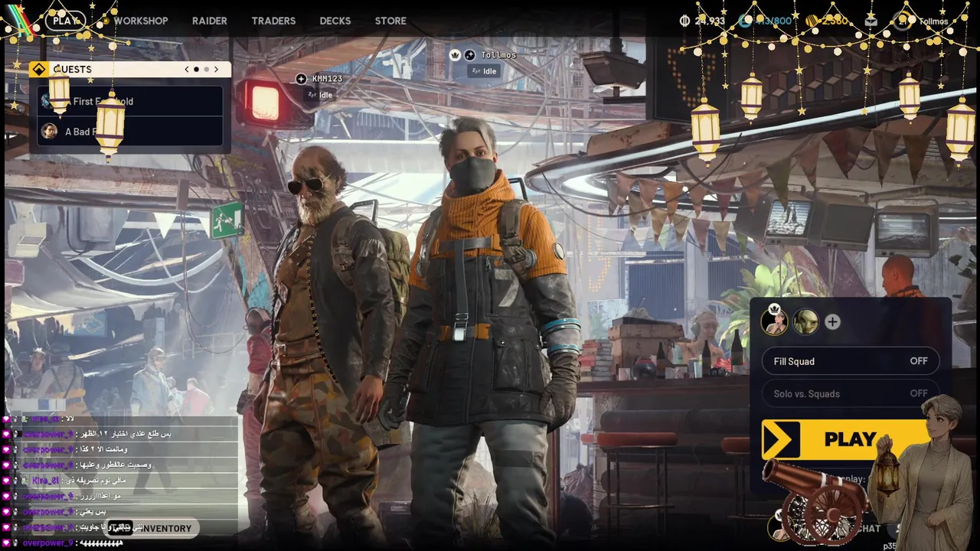980x551 pixels.
Task: Click the portrait icon on A Bad quest
Action: pyautogui.click(x=49, y=131)
